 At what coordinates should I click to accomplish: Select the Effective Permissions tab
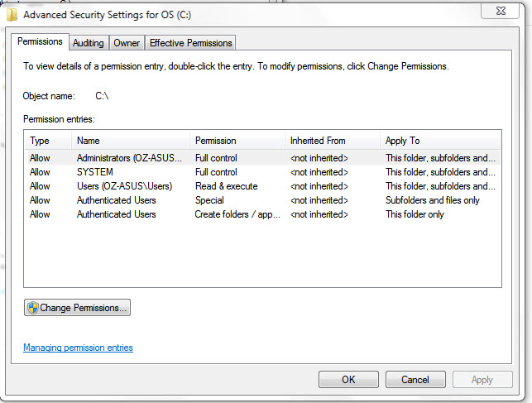point(190,43)
